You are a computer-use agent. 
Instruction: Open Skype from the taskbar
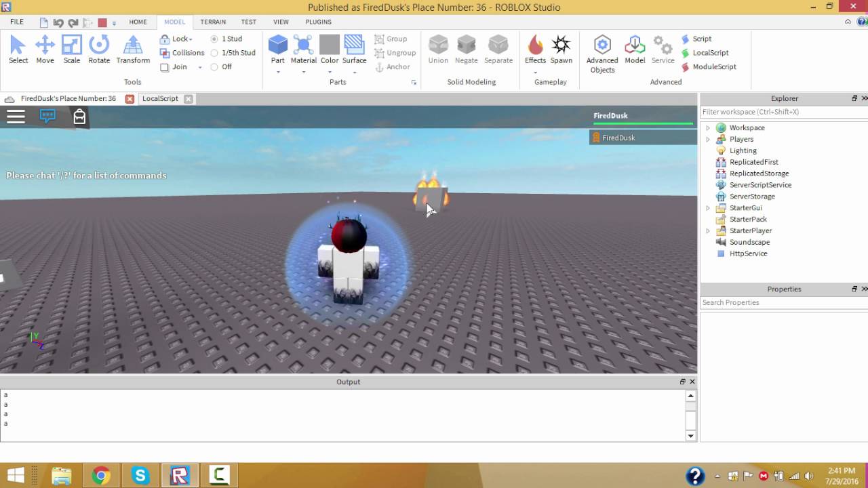[x=140, y=476]
